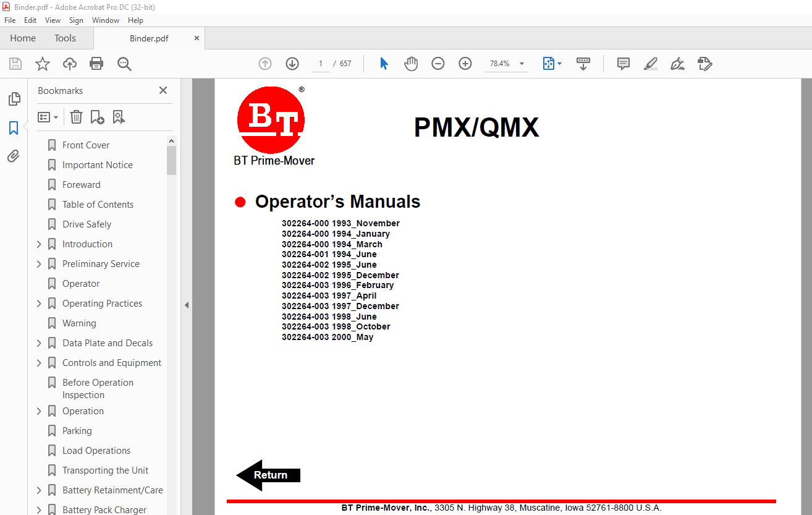Expand the Preliminary Service bookmark
Screen dimensions: 812x515
coord(39,264)
